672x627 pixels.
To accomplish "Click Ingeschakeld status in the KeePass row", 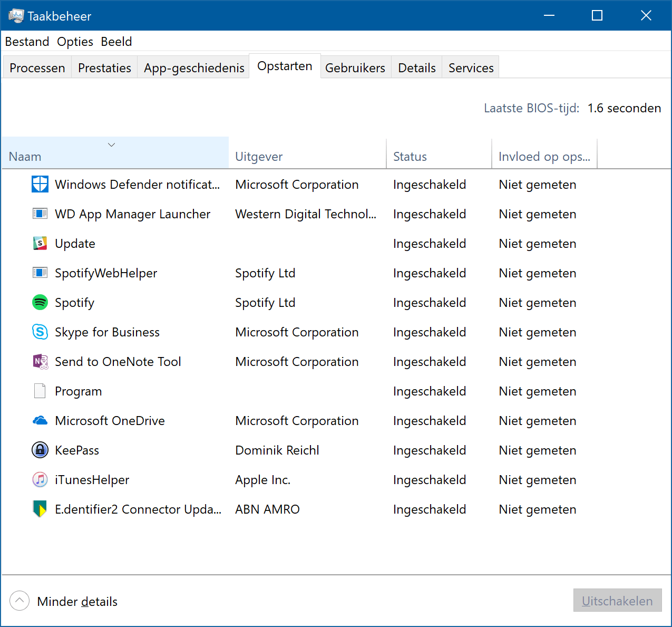I will pyautogui.click(x=430, y=450).
